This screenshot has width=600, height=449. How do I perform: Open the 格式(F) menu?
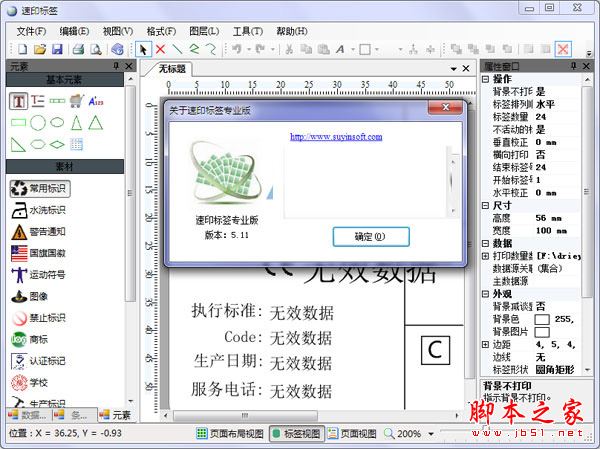click(161, 31)
